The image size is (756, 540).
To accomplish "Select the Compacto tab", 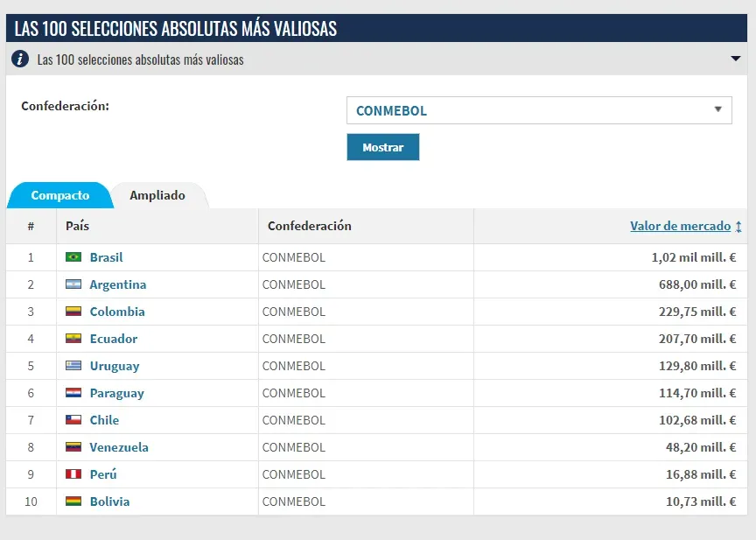I will pyautogui.click(x=59, y=194).
